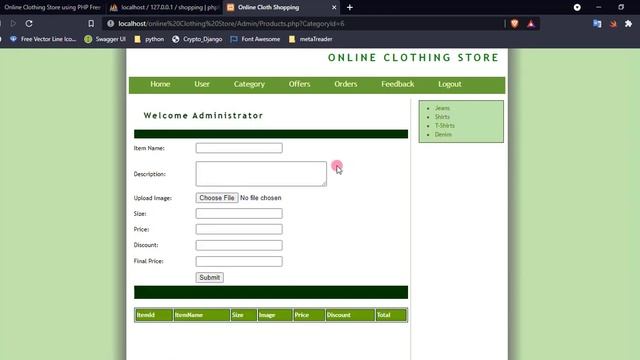Image resolution: width=640 pixels, height=360 pixels.
Task: Click the Brave Rewards triangle icon
Action: coord(531,24)
